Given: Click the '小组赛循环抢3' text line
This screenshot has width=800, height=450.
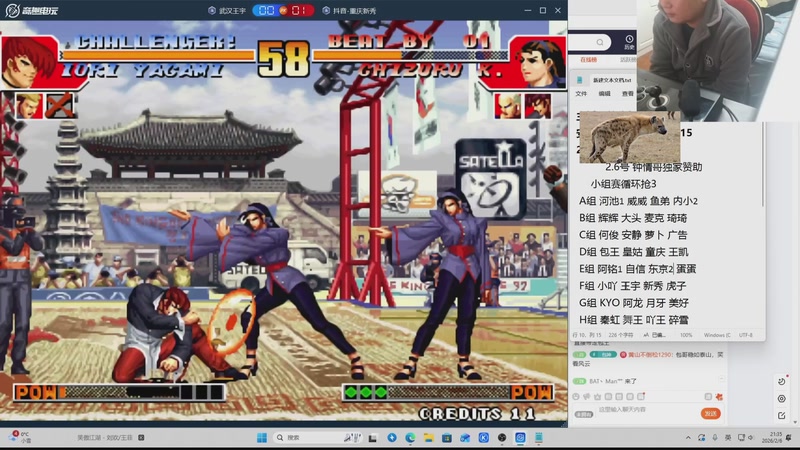Looking at the screenshot, I should point(623,184).
